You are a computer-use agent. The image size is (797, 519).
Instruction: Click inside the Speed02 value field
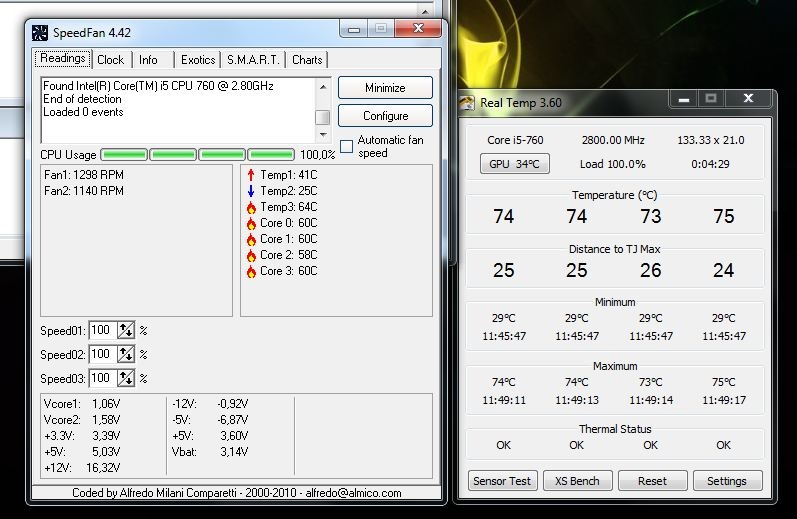pyautogui.click(x=103, y=354)
